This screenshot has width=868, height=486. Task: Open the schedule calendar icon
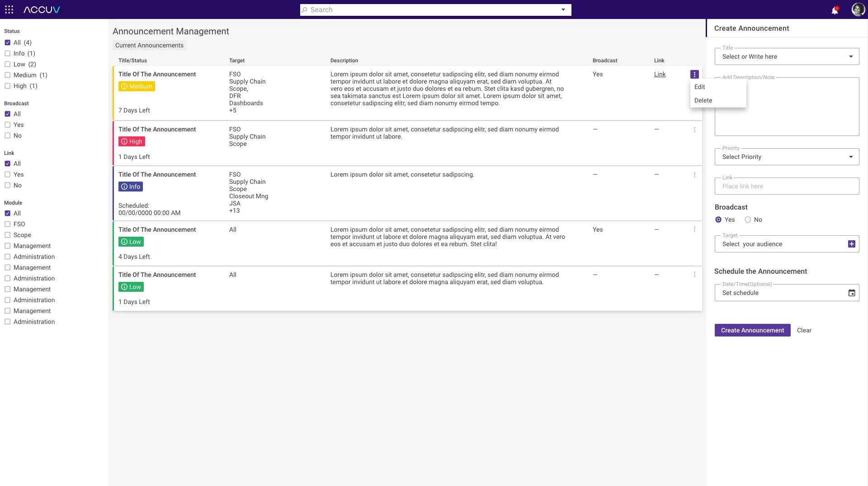852,293
